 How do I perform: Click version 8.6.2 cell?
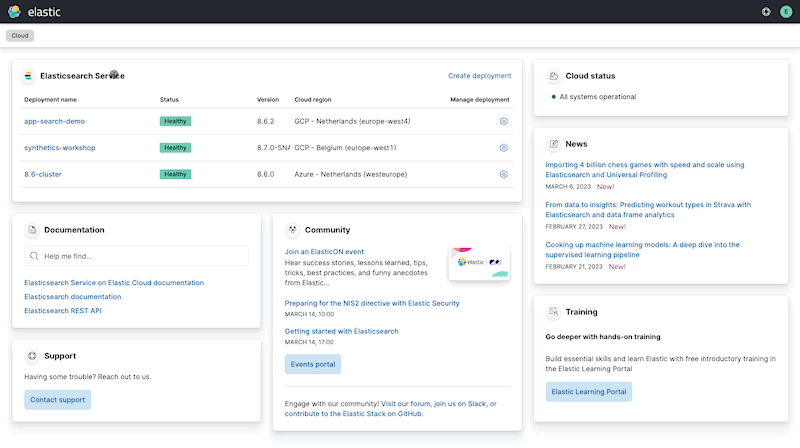tap(266, 121)
